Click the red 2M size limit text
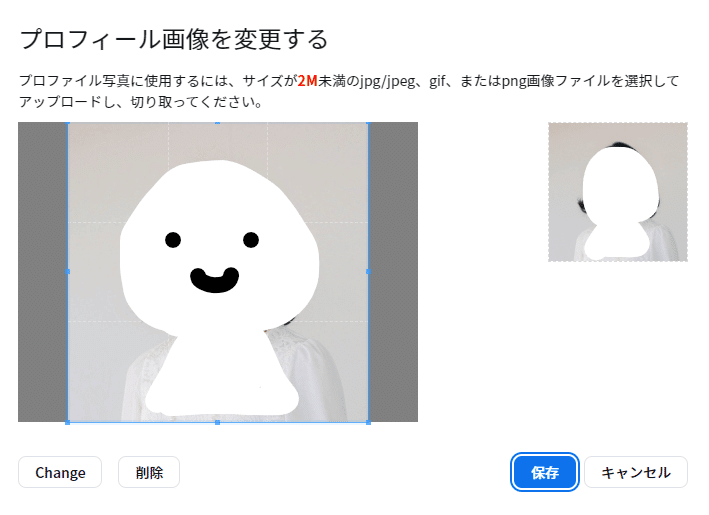Image resolution: width=709 pixels, height=515 pixels. [307, 81]
